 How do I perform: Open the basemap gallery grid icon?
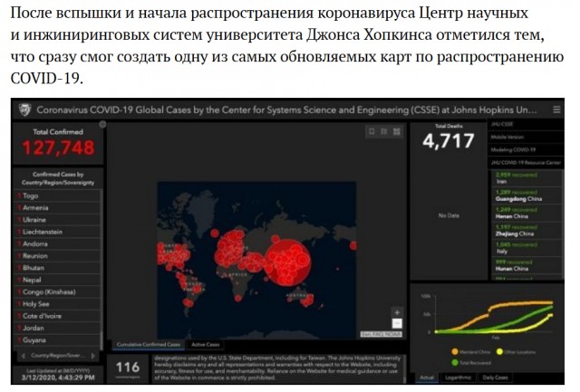(397, 131)
